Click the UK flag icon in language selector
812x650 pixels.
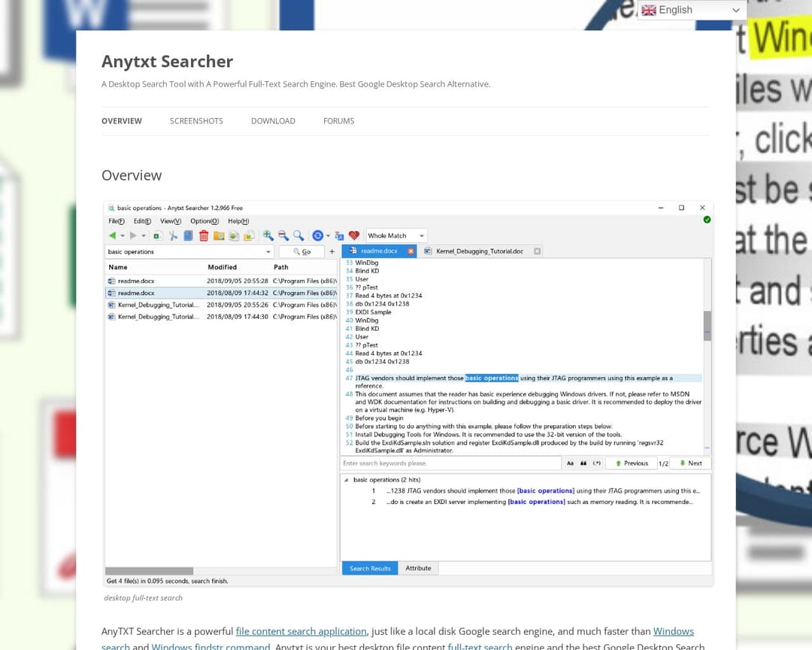click(x=649, y=11)
